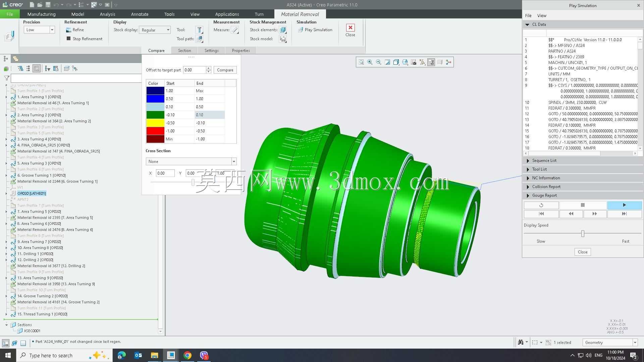Click the Datum Display Filters icon
This screenshot has height=362, width=644.
422,62
